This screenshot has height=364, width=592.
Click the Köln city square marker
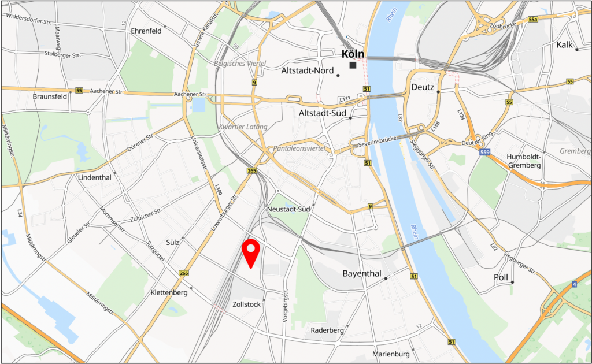[x=353, y=65]
